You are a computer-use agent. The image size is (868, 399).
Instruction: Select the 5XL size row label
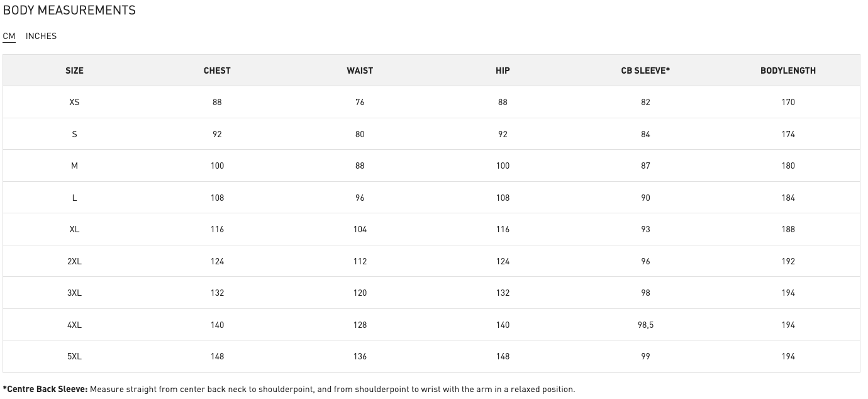click(74, 356)
